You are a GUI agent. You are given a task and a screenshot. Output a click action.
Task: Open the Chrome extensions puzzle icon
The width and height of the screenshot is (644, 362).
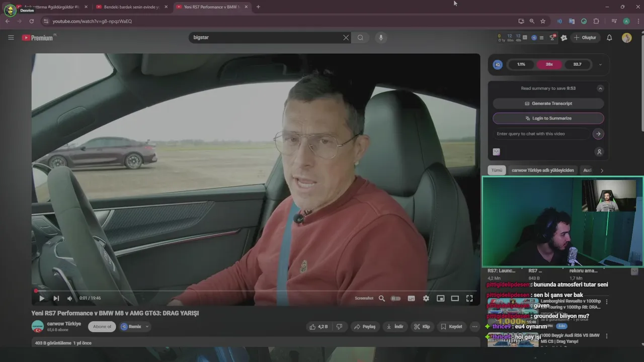click(596, 21)
